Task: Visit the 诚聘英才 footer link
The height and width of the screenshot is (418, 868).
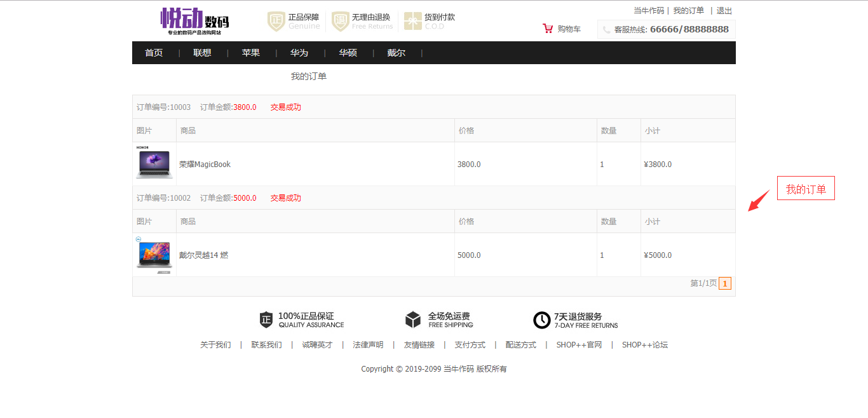Action: click(x=317, y=345)
